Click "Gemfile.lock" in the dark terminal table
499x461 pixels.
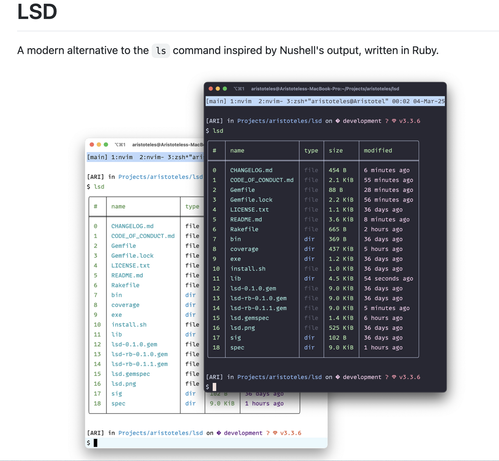click(x=251, y=200)
